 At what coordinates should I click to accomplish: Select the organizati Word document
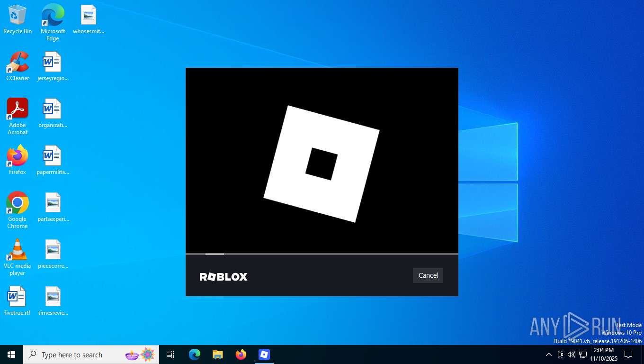(53, 114)
